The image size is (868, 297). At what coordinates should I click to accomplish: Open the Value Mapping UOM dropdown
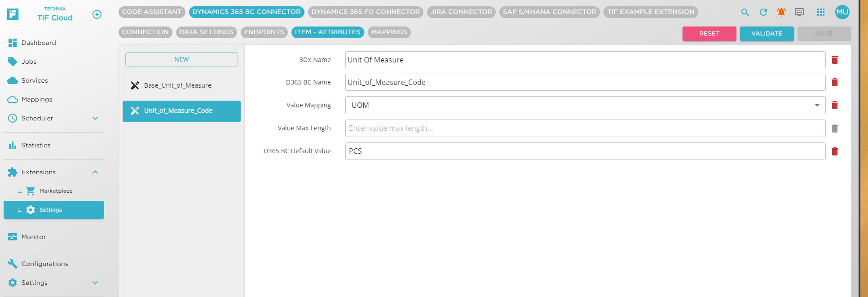tap(585, 105)
